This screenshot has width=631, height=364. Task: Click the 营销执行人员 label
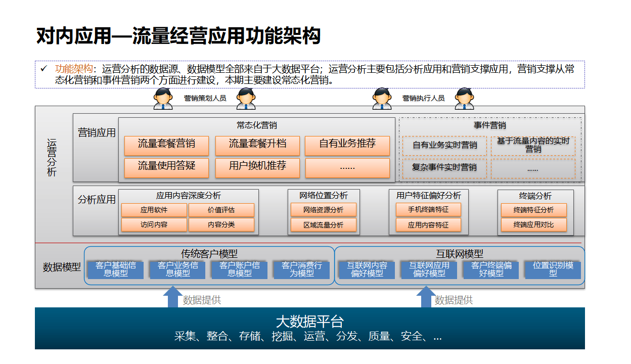pyautogui.click(x=423, y=98)
